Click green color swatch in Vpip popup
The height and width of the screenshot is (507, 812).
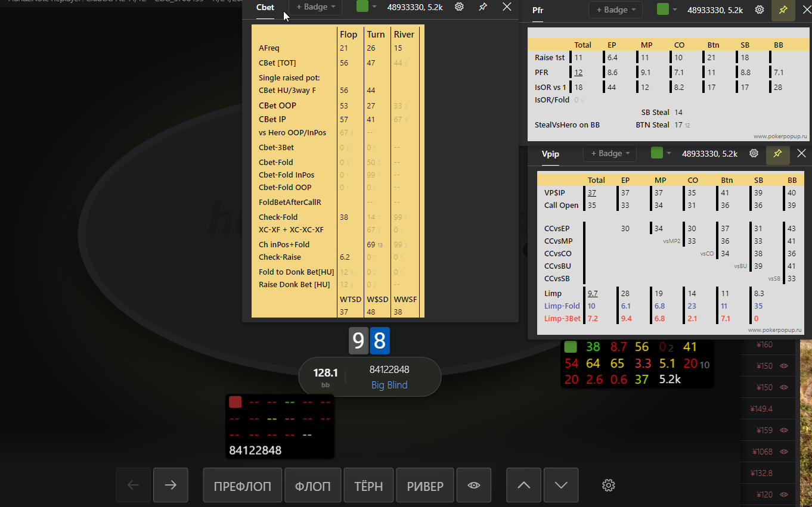pos(656,153)
